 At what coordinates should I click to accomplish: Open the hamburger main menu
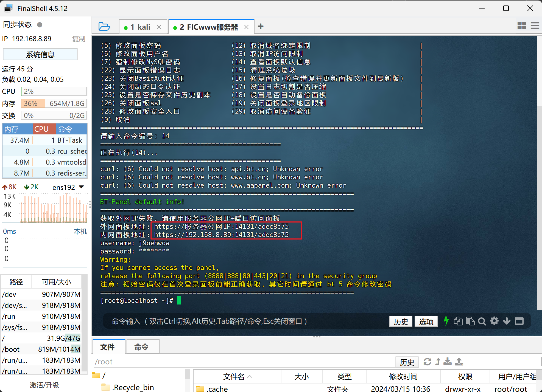[x=535, y=26]
